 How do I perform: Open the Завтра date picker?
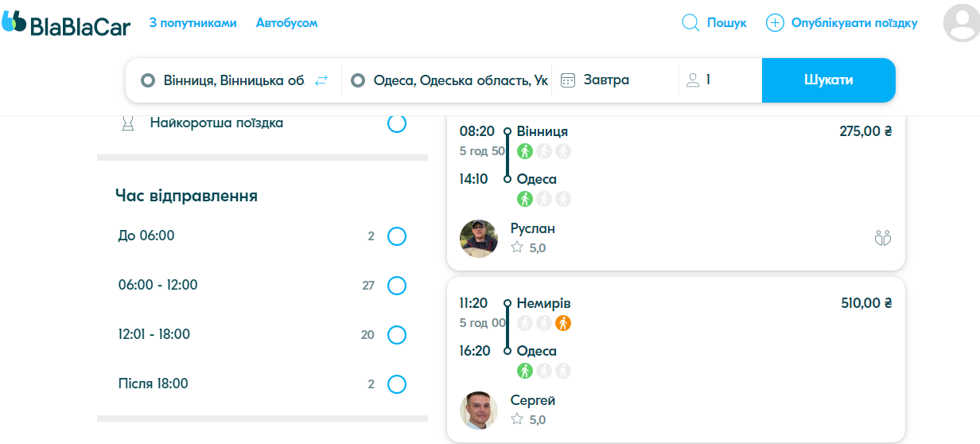click(606, 80)
